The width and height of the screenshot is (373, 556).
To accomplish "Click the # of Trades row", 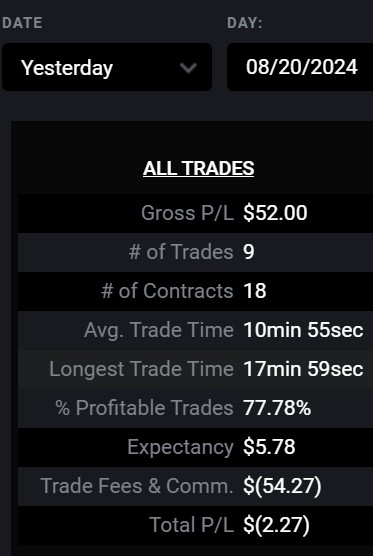I will [x=195, y=252].
